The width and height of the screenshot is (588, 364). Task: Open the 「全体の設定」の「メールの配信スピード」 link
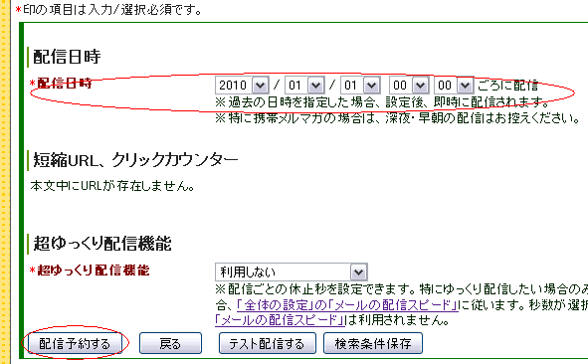347,305
